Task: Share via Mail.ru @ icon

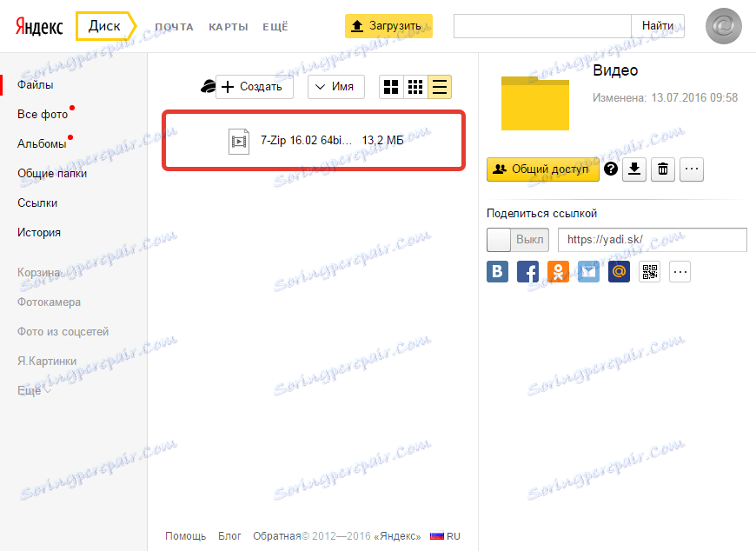Action: (619, 272)
